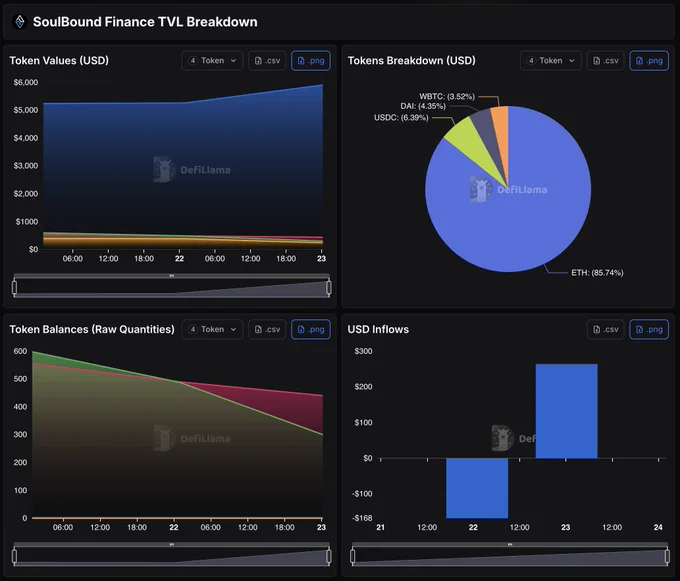Click the '$6,000' axis label in Token Values
This screenshot has height=581, width=680.
click(x=26, y=82)
